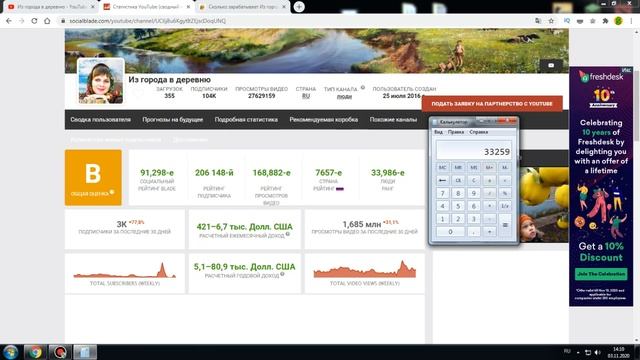Click the RU country link
Viewport: 640px width, 360px height.
[x=306, y=96]
